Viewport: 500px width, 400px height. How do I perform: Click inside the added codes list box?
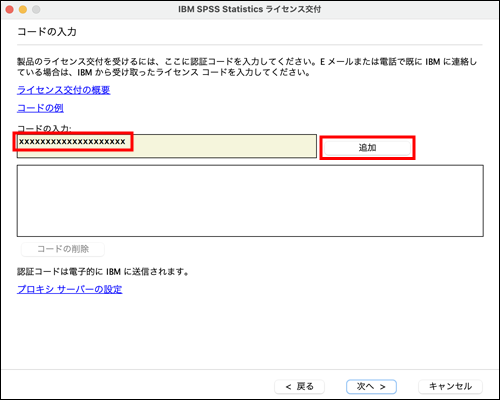point(250,201)
